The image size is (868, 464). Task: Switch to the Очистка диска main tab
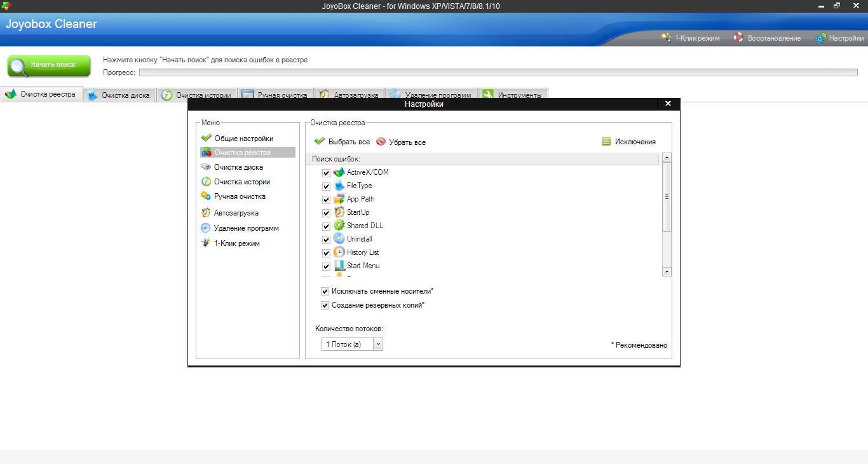tap(120, 95)
